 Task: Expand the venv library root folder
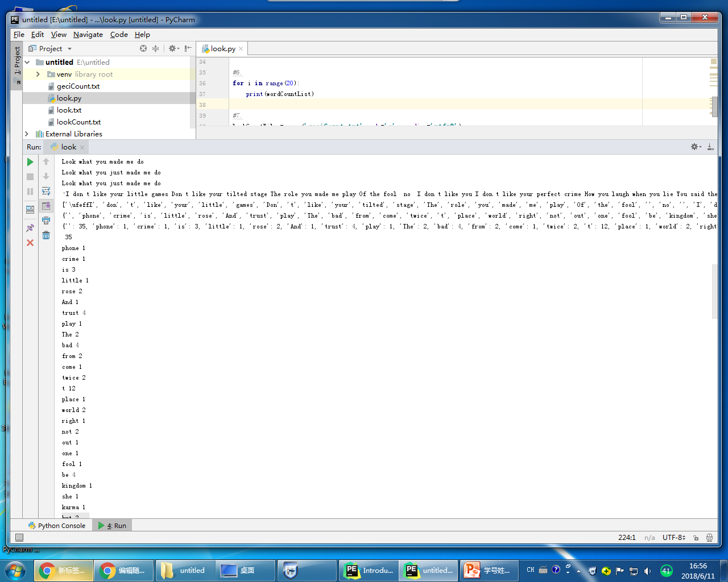tap(38, 74)
